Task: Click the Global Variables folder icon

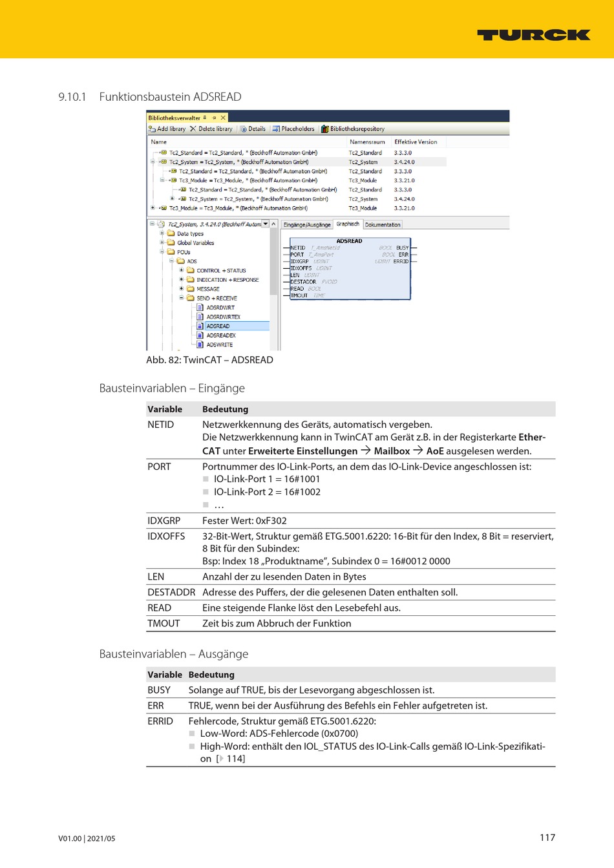Action: [x=171, y=243]
